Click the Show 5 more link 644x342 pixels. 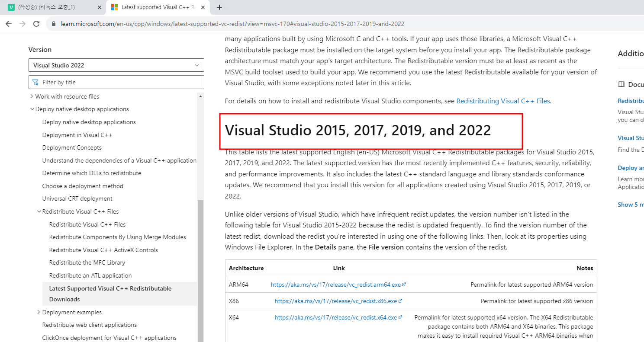tap(631, 205)
